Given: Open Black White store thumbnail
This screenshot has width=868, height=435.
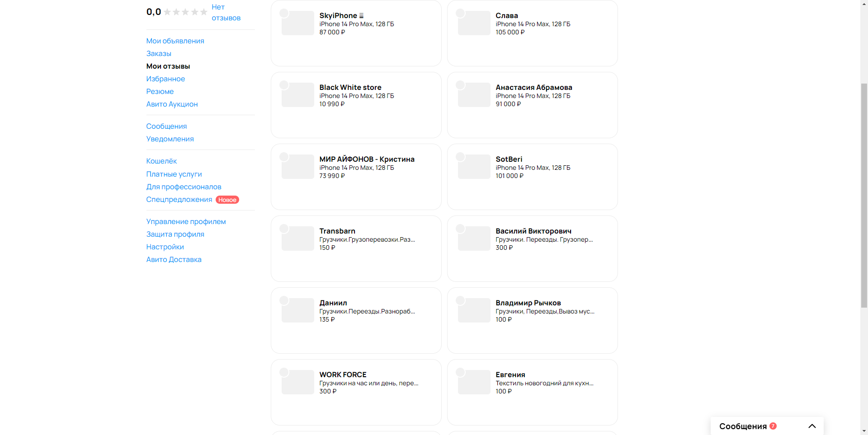Looking at the screenshot, I should 297,95.
